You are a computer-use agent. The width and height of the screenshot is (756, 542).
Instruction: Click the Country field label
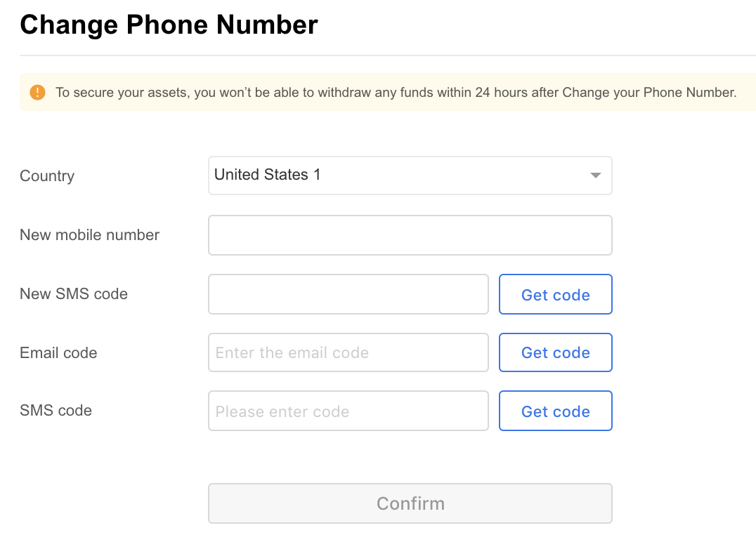[x=47, y=176]
